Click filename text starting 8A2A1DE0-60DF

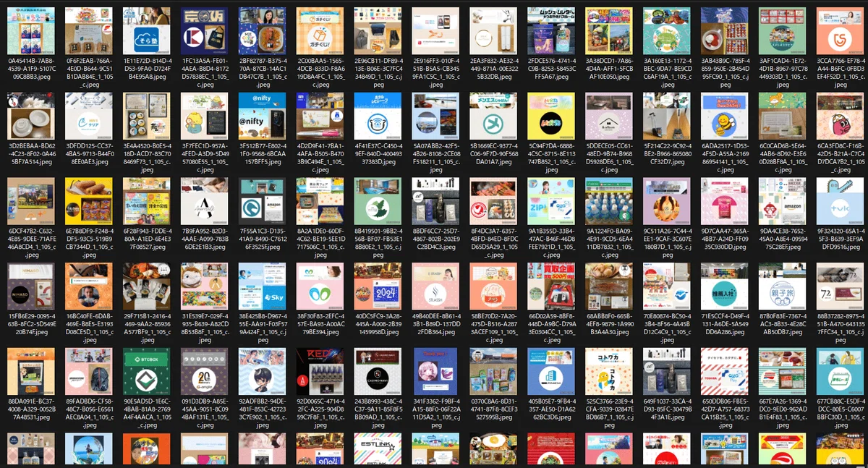[x=320, y=242]
